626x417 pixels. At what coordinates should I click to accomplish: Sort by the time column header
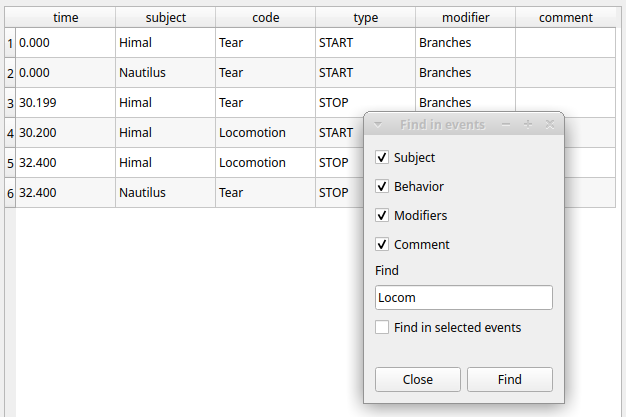click(65, 18)
